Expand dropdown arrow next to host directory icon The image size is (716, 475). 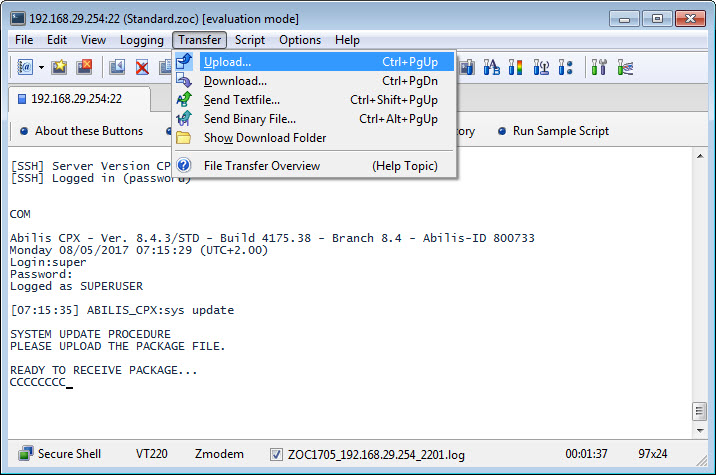(41, 68)
